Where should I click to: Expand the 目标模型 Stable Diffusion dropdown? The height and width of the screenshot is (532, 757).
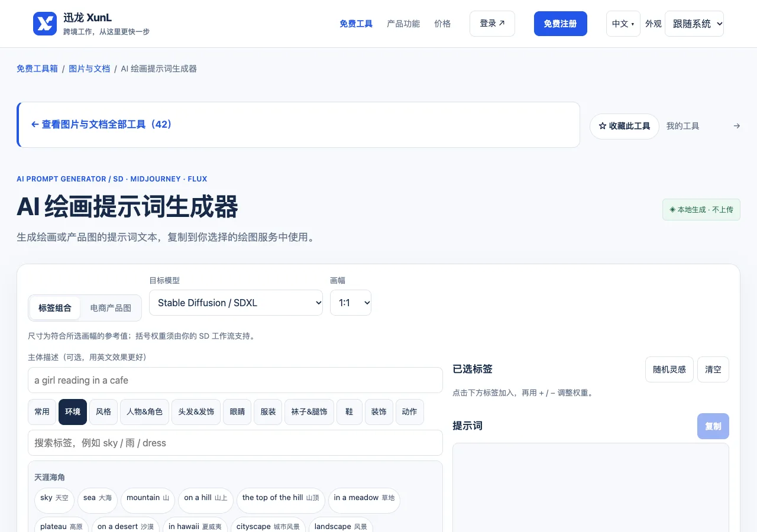[x=236, y=303]
